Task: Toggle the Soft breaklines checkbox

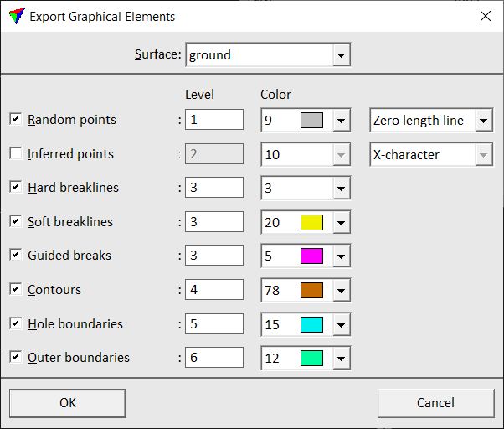Action: pos(15,221)
